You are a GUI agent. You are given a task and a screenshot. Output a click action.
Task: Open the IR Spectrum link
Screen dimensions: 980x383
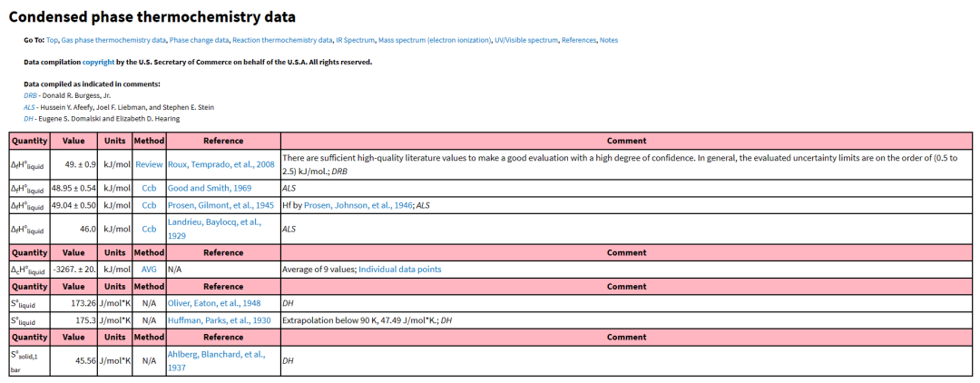[355, 41]
